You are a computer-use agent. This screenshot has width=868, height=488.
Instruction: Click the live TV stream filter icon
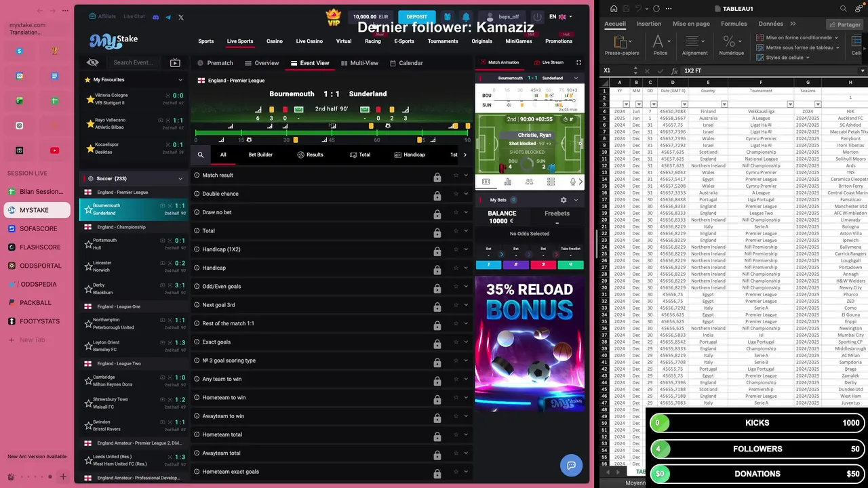(175, 62)
